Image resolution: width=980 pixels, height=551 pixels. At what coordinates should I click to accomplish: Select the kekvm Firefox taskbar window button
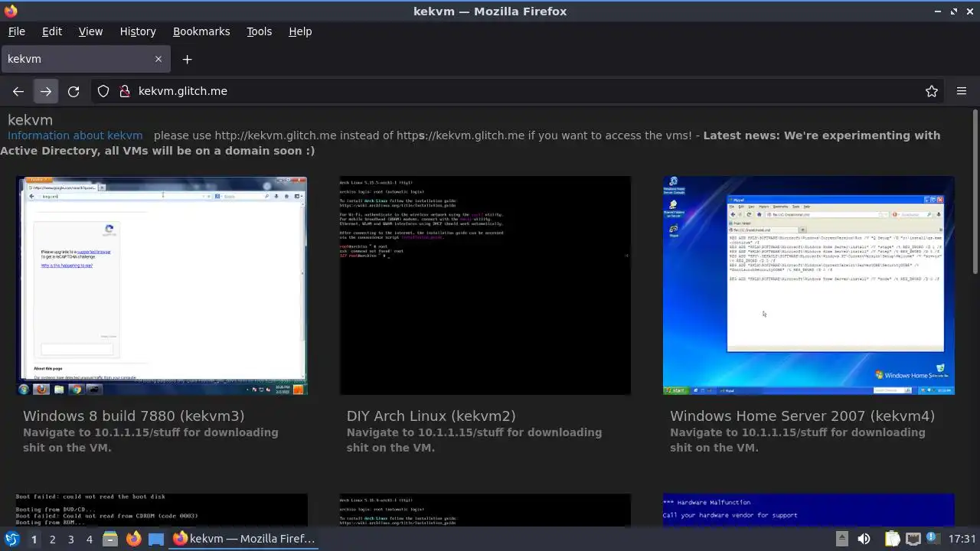point(244,539)
